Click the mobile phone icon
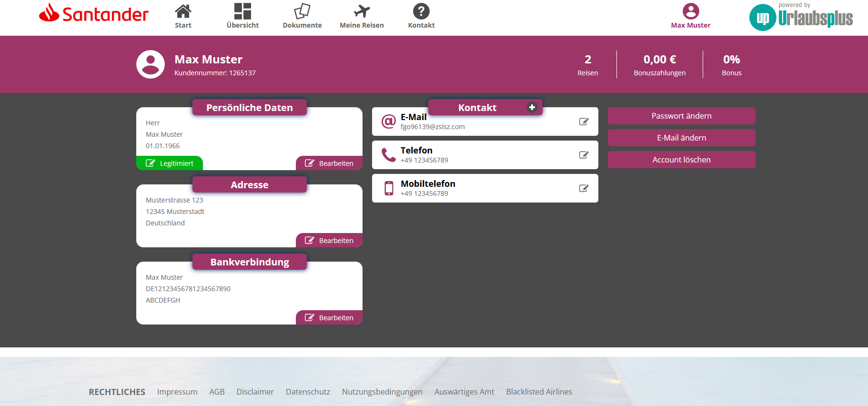868x406 pixels. coord(389,188)
